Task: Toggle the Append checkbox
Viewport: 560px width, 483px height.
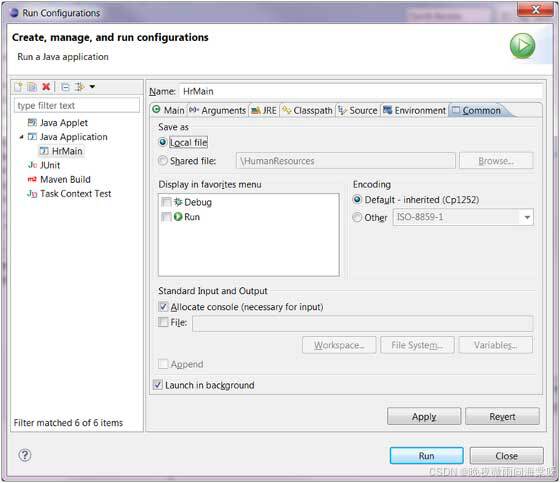Action: [163, 364]
